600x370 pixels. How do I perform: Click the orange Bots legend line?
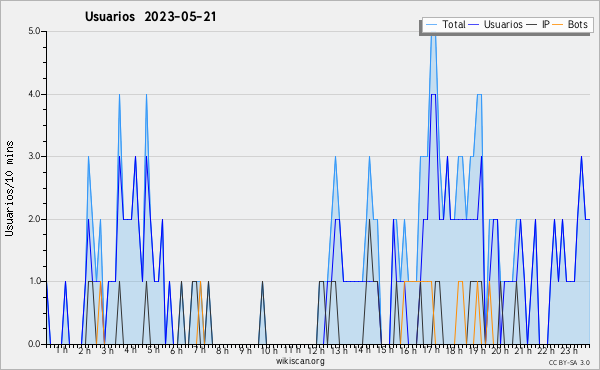point(558,25)
